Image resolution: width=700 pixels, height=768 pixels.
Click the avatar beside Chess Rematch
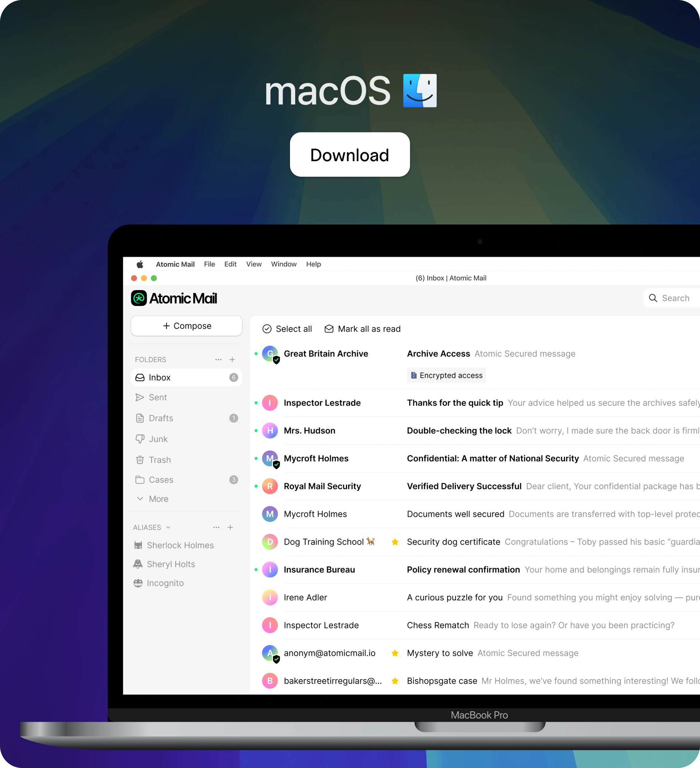click(270, 625)
